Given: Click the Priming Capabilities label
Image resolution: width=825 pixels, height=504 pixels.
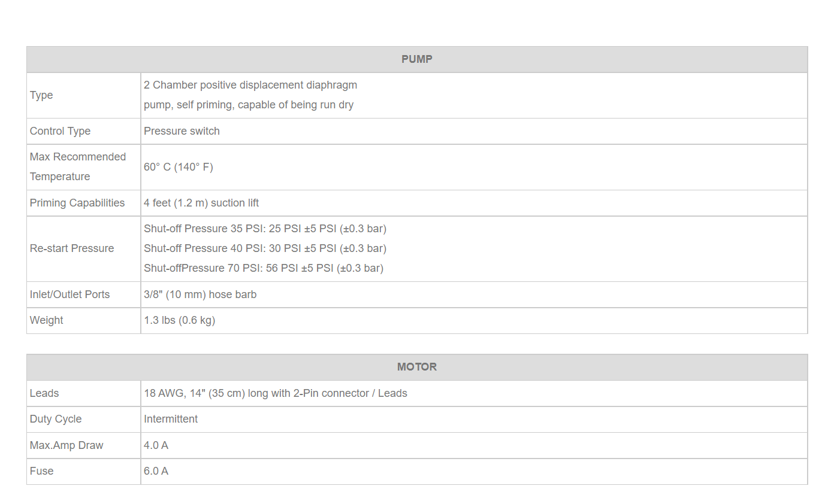Looking at the screenshot, I should (x=77, y=203).
